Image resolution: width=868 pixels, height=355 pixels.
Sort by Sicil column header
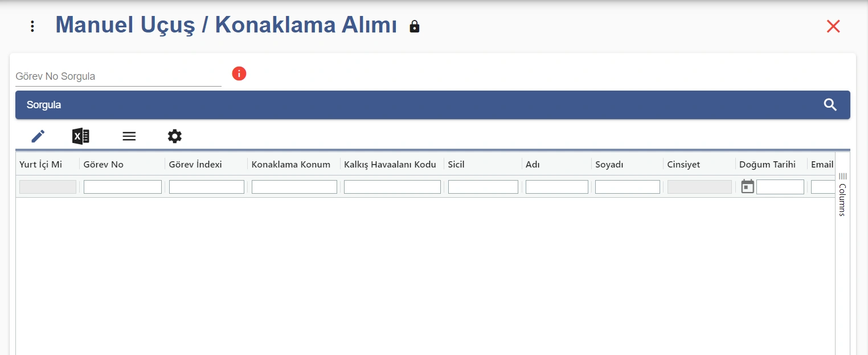click(x=457, y=165)
